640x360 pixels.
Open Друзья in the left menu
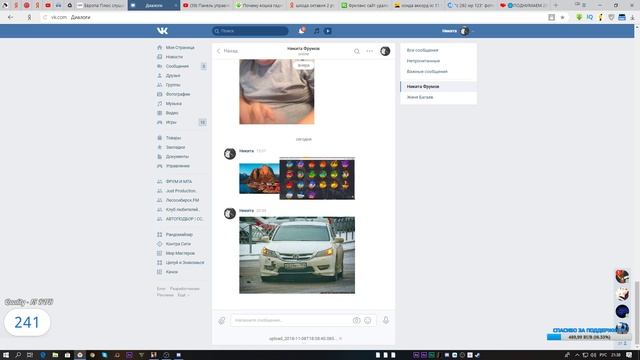173,76
